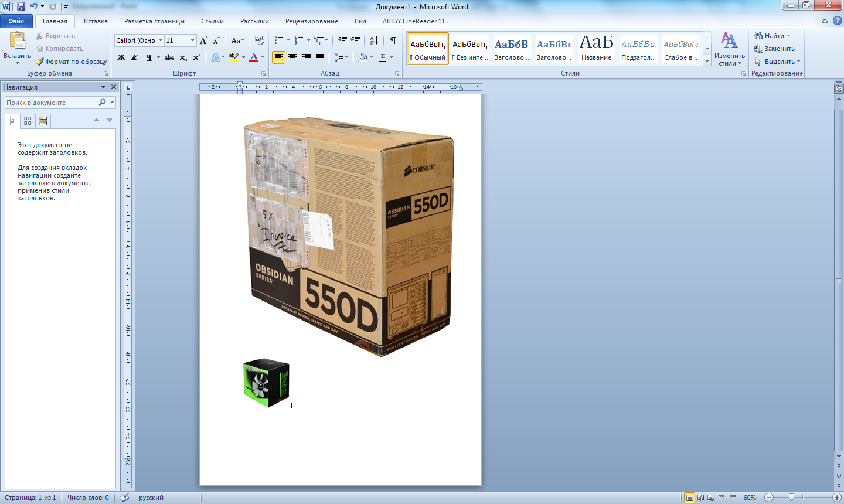Click Найти to find text

pyautogui.click(x=772, y=36)
